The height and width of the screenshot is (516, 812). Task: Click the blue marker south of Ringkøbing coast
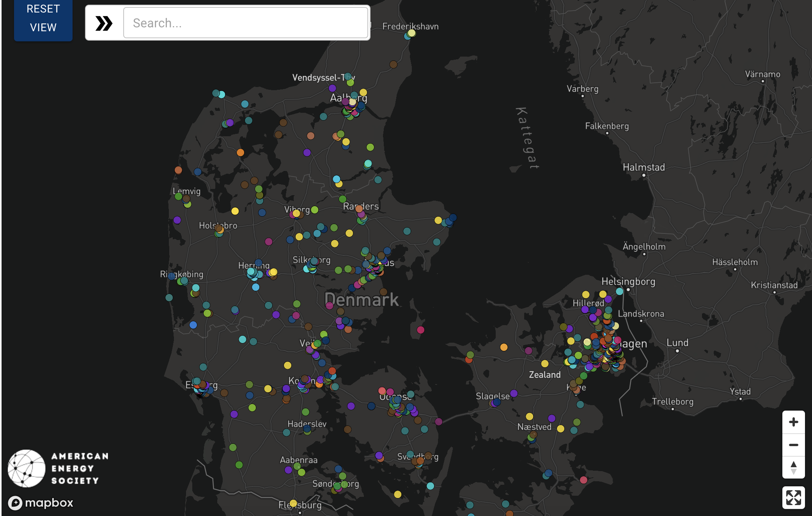[x=193, y=325]
